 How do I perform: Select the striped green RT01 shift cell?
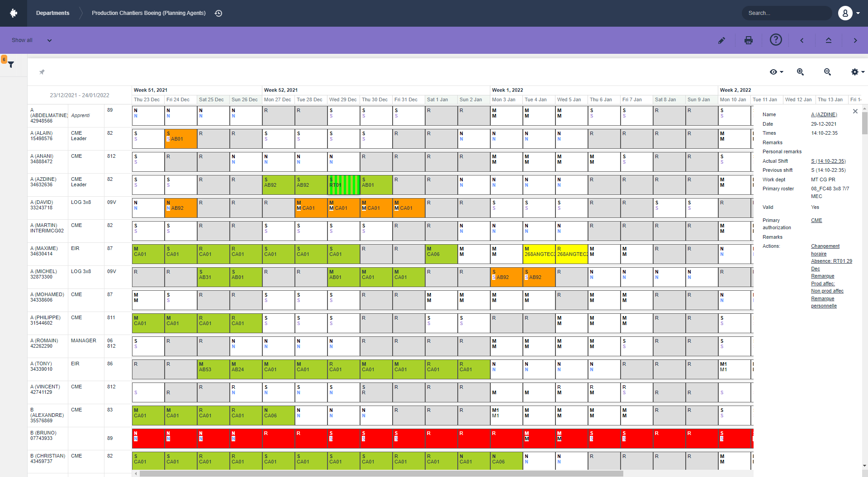pyautogui.click(x=343, y=185)
